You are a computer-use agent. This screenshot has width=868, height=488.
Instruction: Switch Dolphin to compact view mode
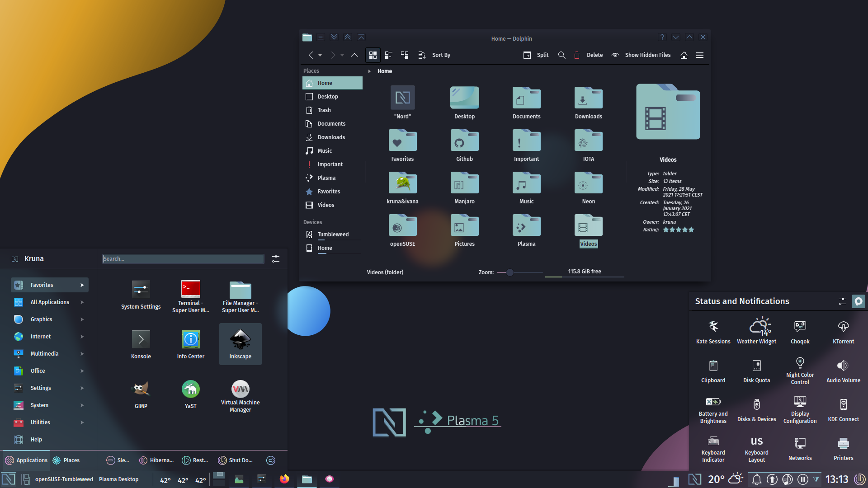point(388,55)
